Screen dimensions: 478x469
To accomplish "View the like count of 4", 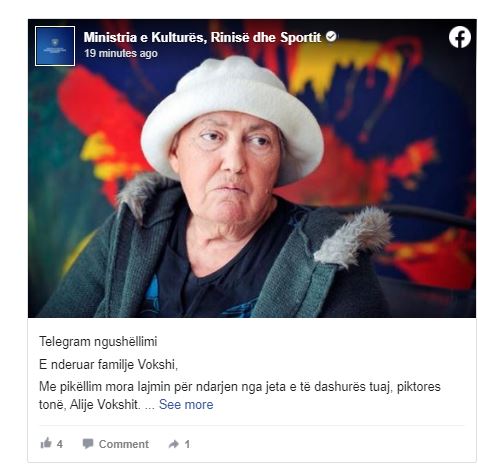I will 60,444.
